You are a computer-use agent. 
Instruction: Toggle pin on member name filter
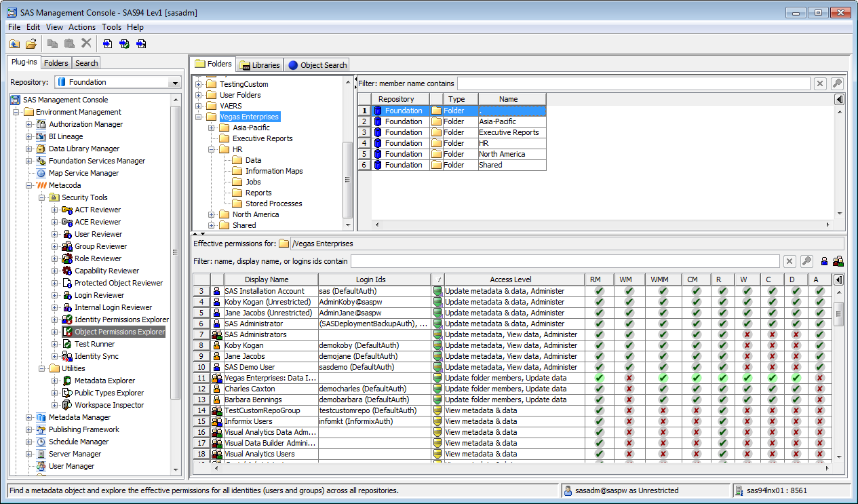point(837,83)
